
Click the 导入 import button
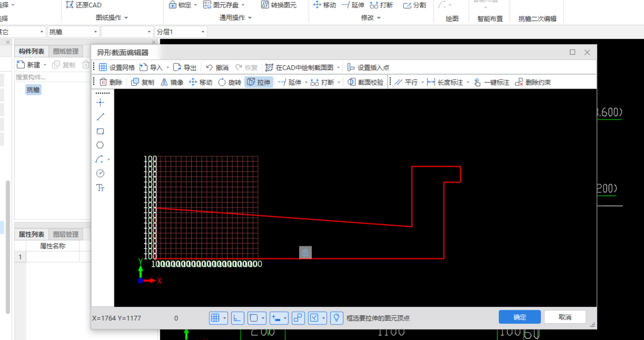[x=151, y=67]
